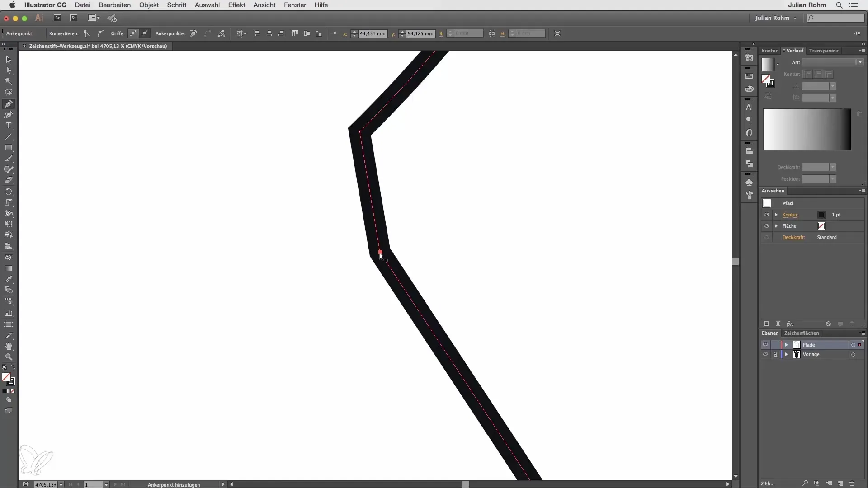Cut path at selected anchor points

point(222,33)
